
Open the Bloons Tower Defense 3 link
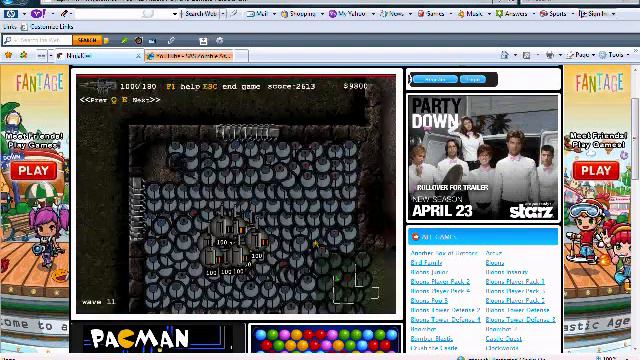click(520, 320)
